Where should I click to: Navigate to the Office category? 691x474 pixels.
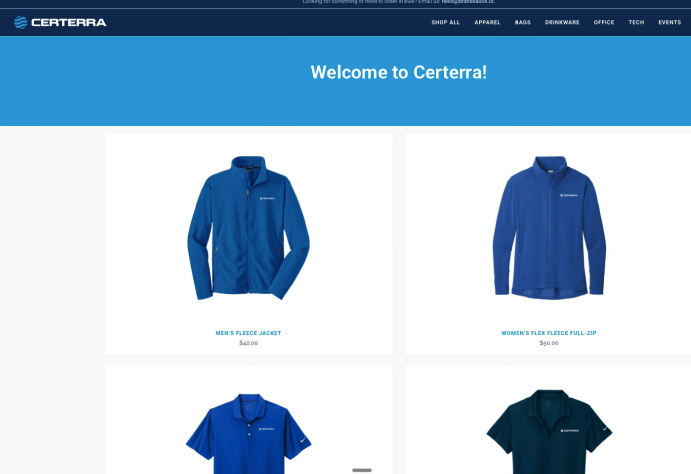pos(604,22)
